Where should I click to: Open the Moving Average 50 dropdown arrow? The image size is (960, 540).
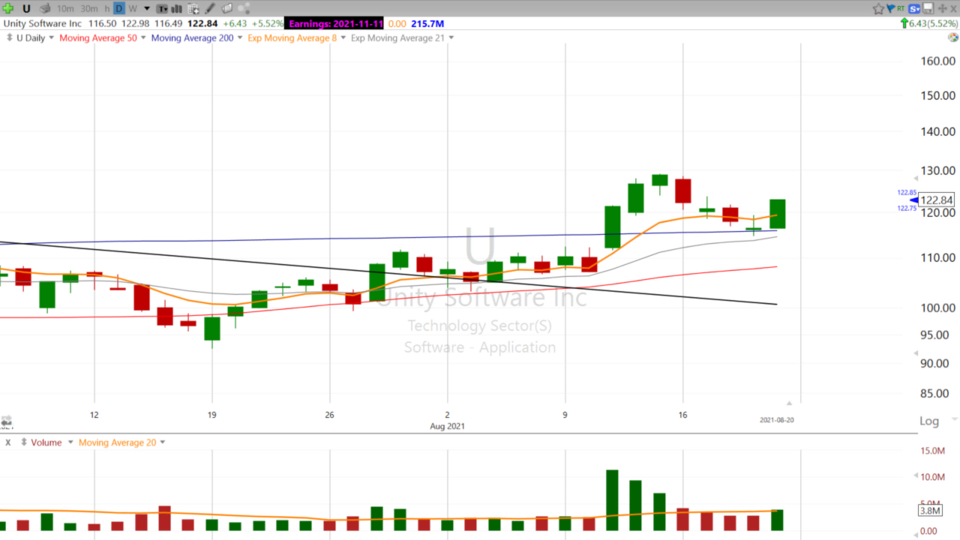[x=143, y=38]
